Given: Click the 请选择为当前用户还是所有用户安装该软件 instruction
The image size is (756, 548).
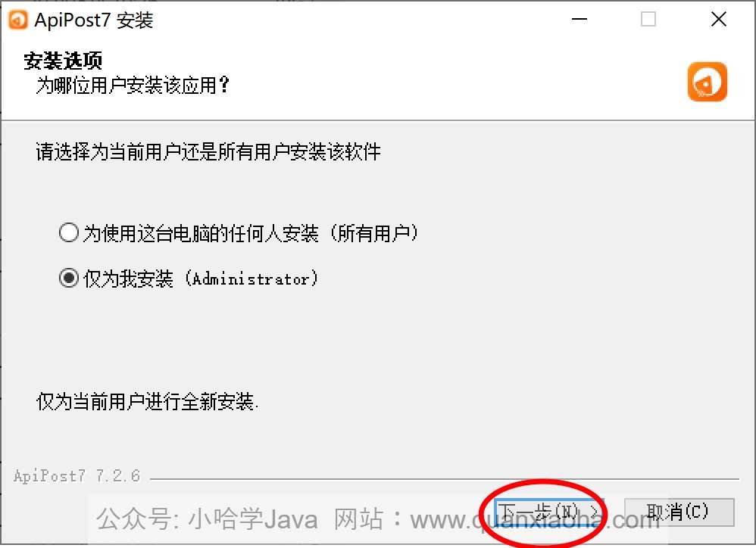Looking at the screenshot, I should pyautogui.click(x=208, y=151).
